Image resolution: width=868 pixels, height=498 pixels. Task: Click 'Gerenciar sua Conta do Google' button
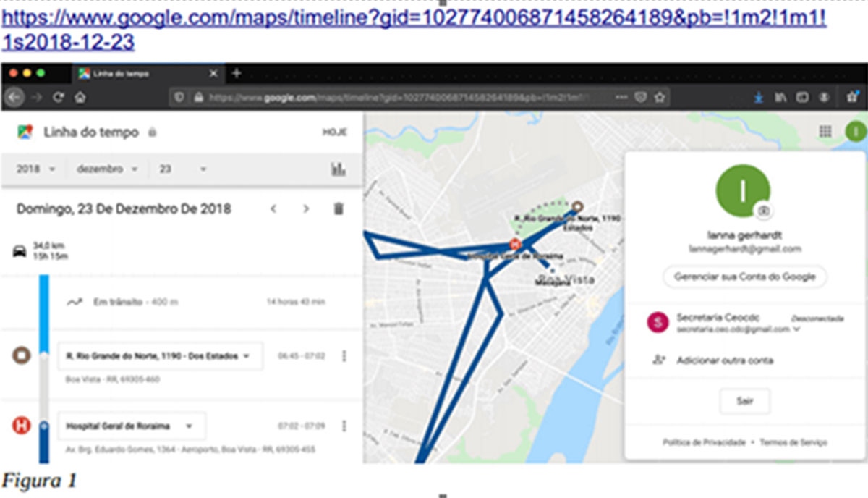(744, 277)
